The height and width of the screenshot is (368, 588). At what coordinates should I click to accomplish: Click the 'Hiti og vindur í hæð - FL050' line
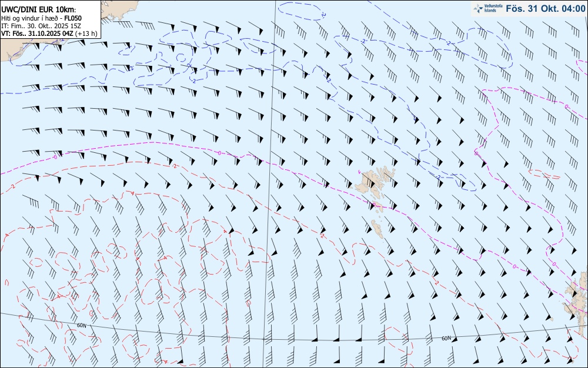41,18
